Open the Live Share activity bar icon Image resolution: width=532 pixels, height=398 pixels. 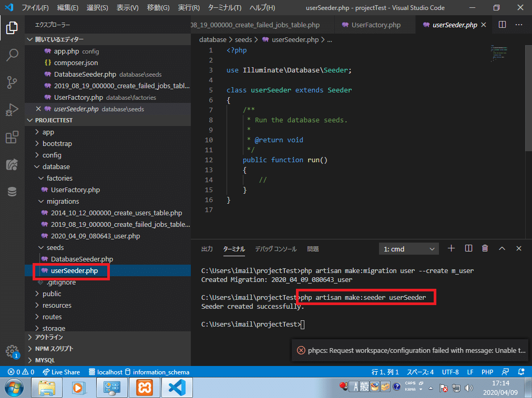[x=12, y=165]
